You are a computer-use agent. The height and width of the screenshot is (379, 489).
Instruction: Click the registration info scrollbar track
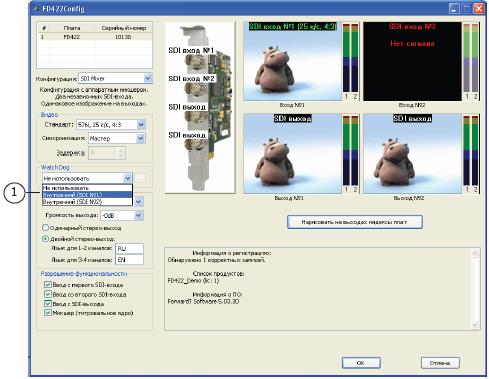point(475,289)
